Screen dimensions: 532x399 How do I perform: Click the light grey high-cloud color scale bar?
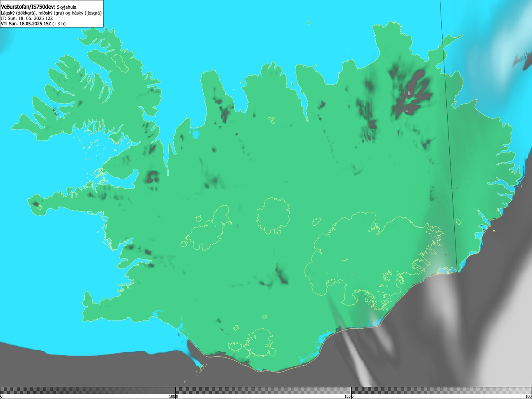441,391
